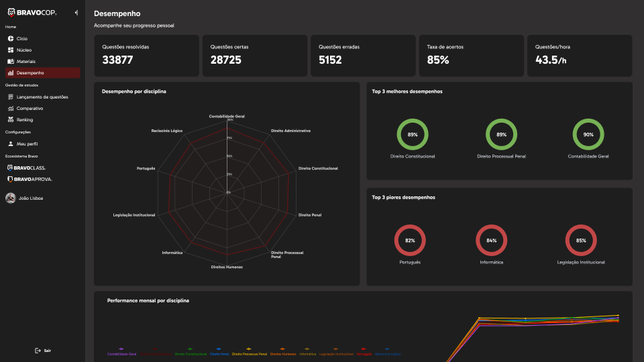Click radar label Direitos Humanos

pyautogui.click(x=227, y=267)
